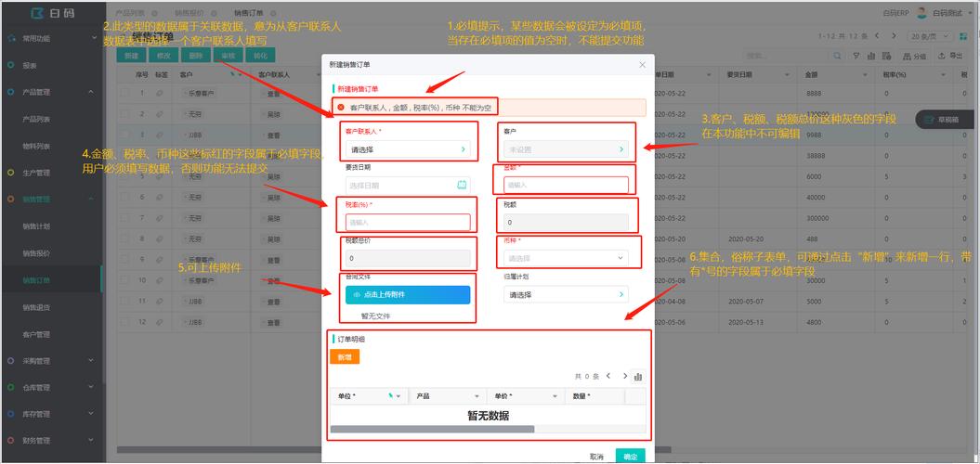Confirm the dialog with 确定
Viewport: 980px width, 464px height.
click(630, 457)
